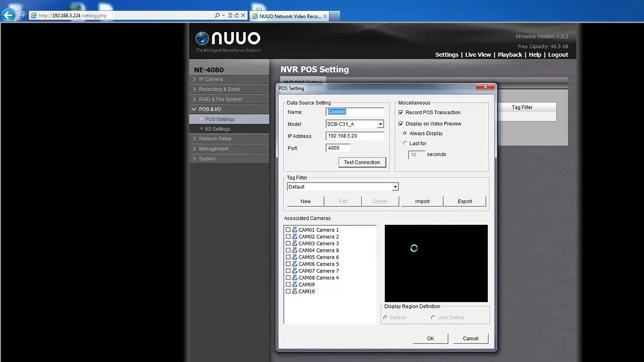Collapse the POS & I/O sidebar section
644x362 pixels.
229,109
